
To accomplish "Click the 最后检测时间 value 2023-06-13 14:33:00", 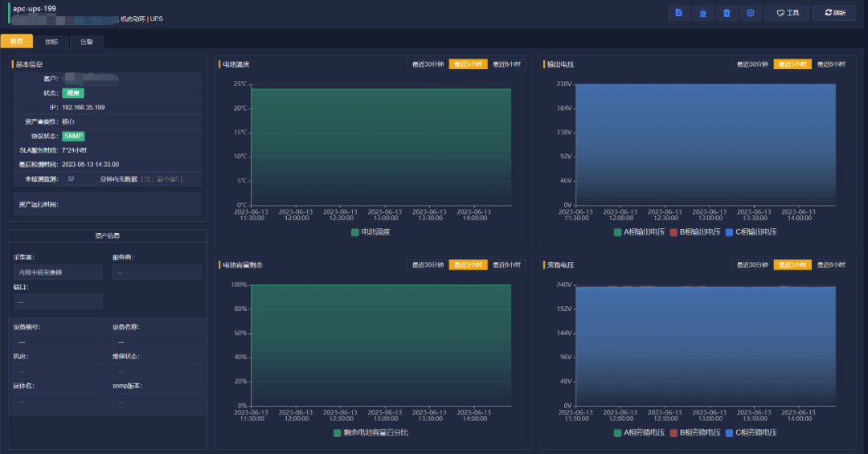I will (x=90, y=165).
